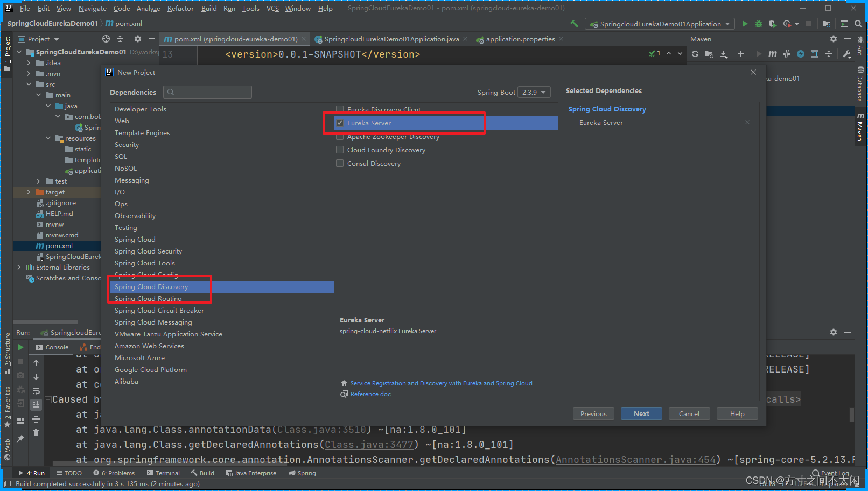Click Help button in dialog
The image size is (868, 491).
pos(737,413)
